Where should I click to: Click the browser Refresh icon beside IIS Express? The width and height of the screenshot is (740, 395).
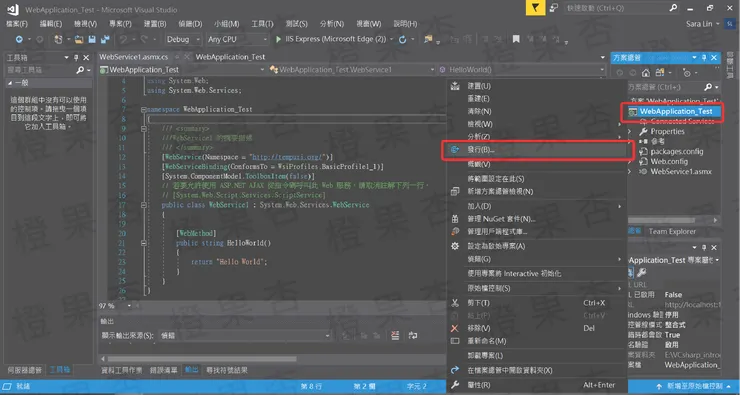[x=403, y=40]
